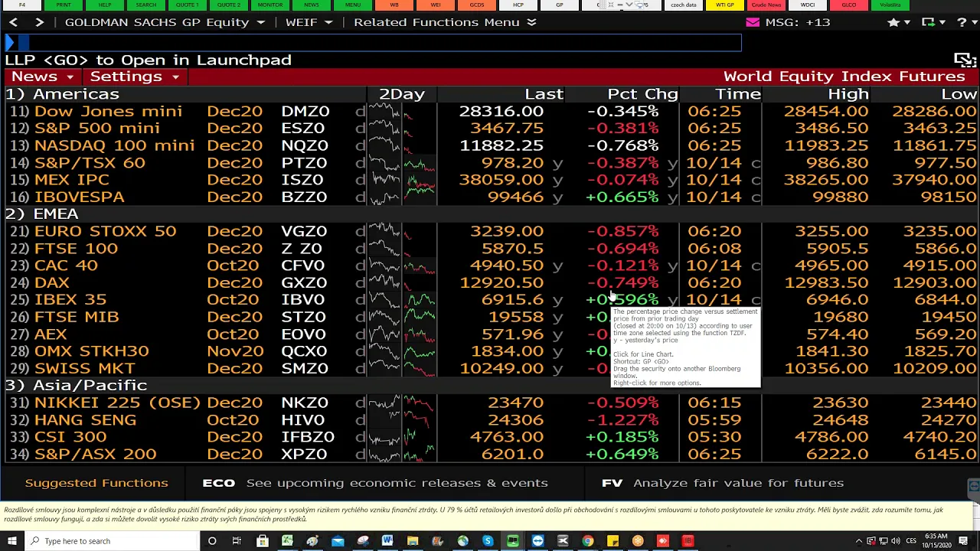Open Excel from the taskbar
The width and height of the screenshot is (980, 551).
(287, 541)
